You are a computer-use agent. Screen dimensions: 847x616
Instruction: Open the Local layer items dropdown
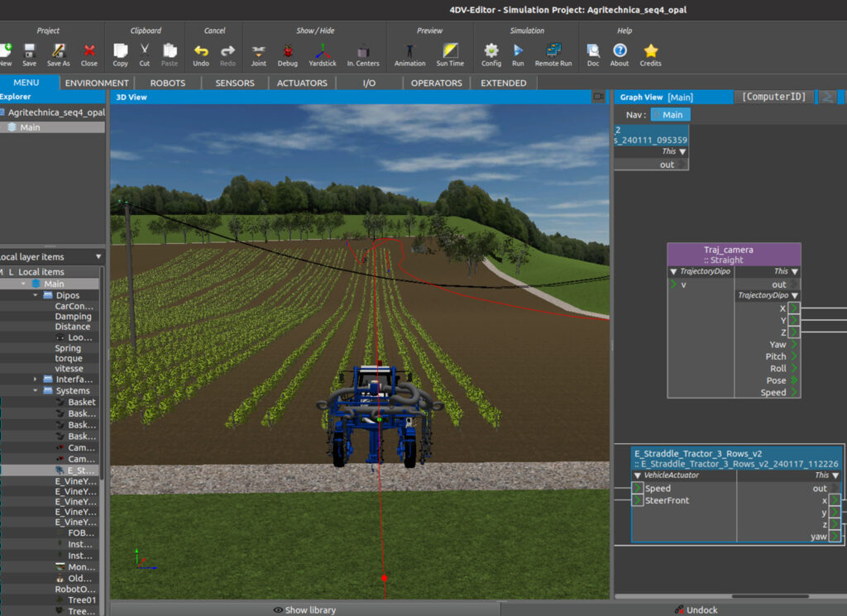coord(51,257)
